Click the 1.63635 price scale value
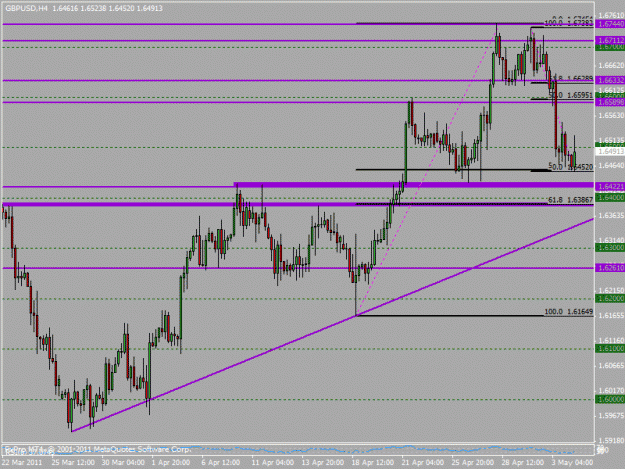This screenshot has height=469, width=625. [611, 215]
